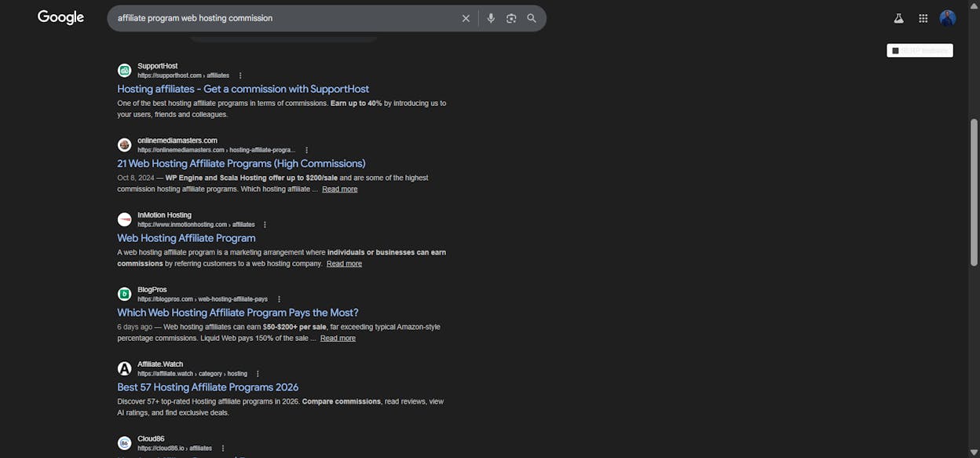Open more options for SupportHost result
Image resolution: width=980 pixels, height=458 pixels.
(x=240, y=75)
